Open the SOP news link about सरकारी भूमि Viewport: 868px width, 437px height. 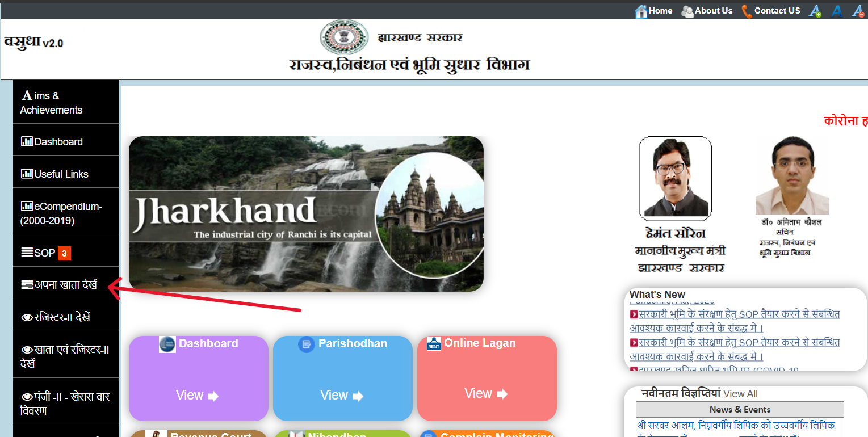tap(736, 313)
